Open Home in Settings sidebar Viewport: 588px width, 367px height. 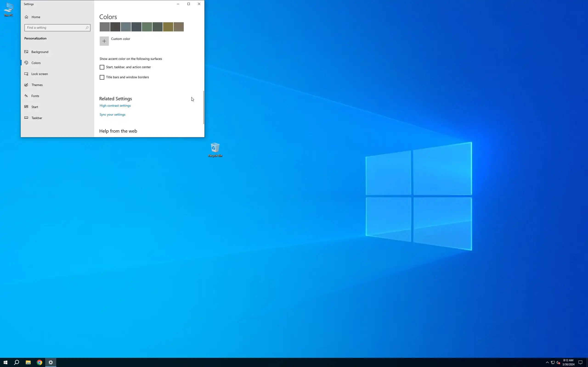[36, 17]
